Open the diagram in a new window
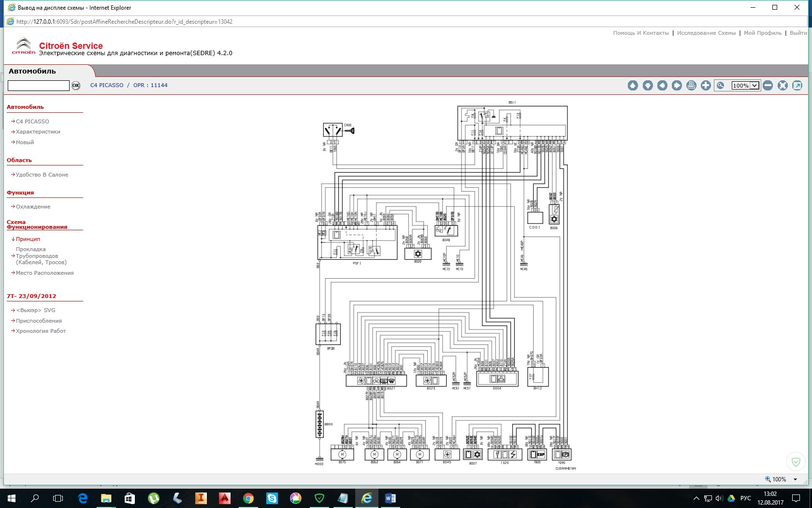812x508 pixels. (x=797, y=86)
